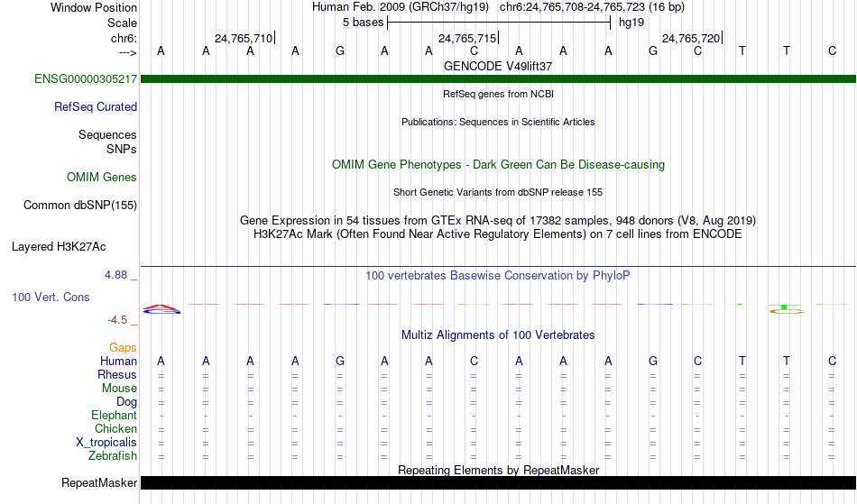857x504 pixels.
Task: Select the black RepeatMasker element bar
Action: (498, 482)
